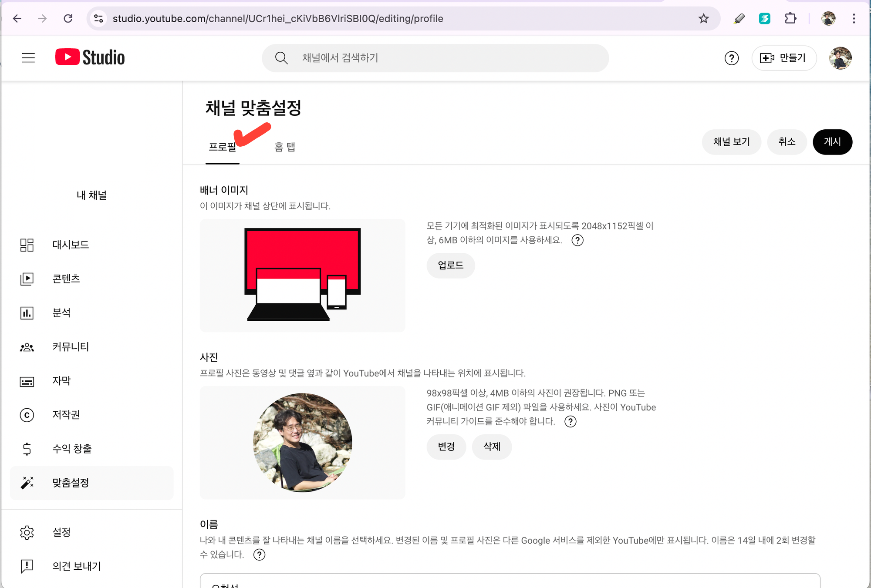Viewport: 871px width, 588px height.
Task: Open the pencil highlighter extension icon
Action: pos(739,18)
